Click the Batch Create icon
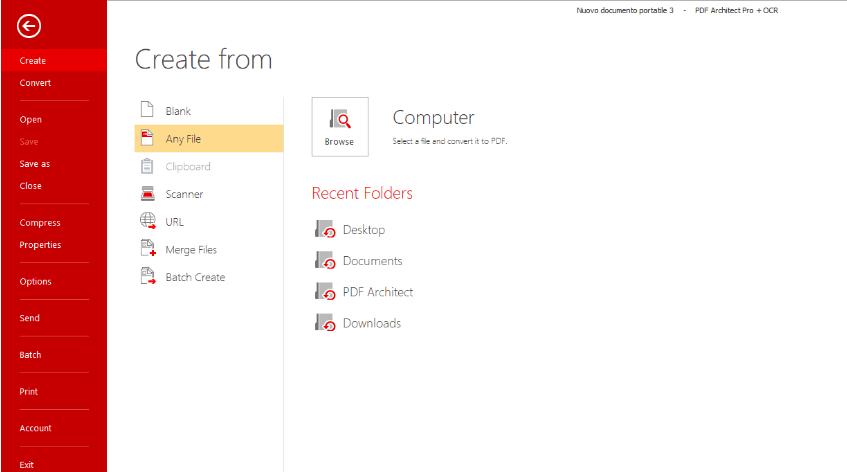 point(148,276)
